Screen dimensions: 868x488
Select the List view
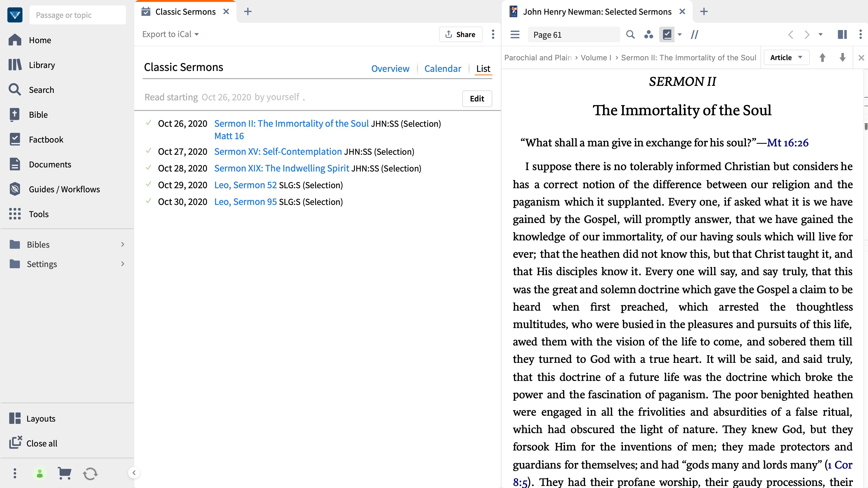coord(483,68)
